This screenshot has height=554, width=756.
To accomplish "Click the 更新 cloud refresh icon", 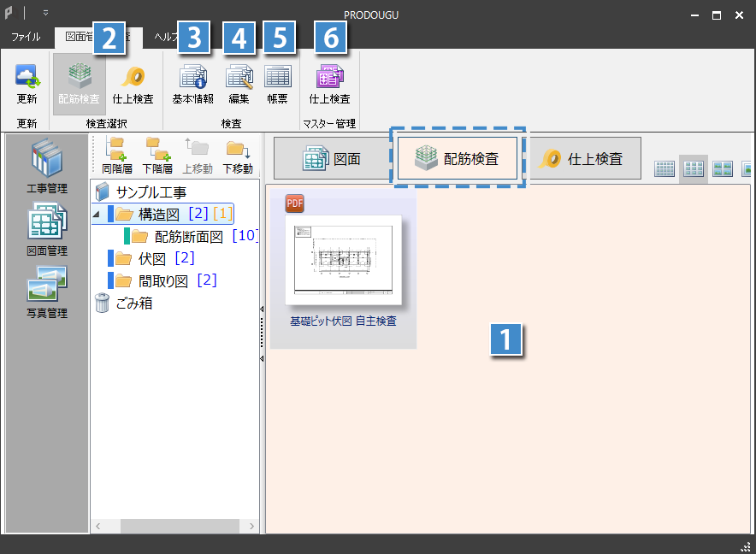I will coord(27,83).
